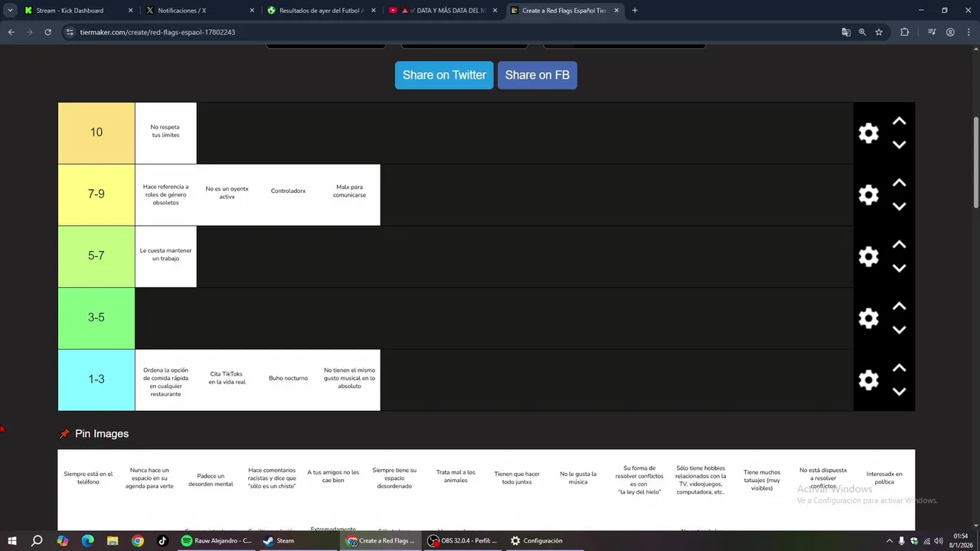The height and width of the screenshot is (551, 980).
Task: Switch to DATA Y MÁS DATA tab
Action: pyautogui.click(x=443, y=11)
